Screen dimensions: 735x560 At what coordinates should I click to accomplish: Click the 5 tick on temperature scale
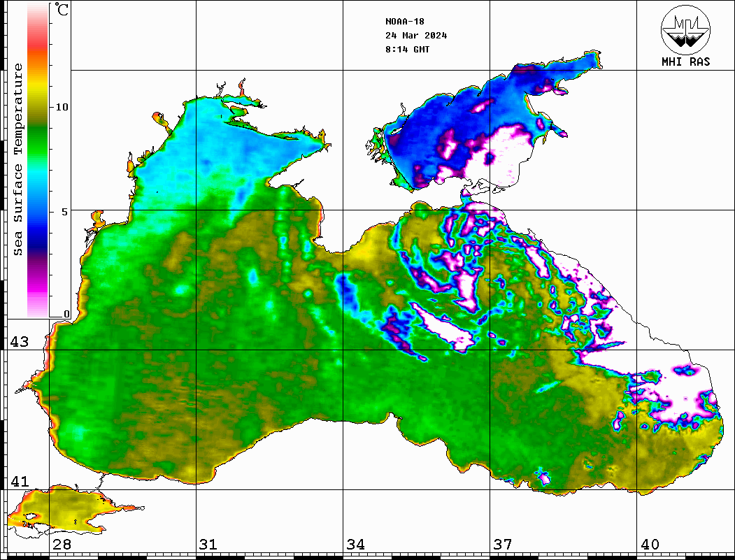[x=65, y=212]
